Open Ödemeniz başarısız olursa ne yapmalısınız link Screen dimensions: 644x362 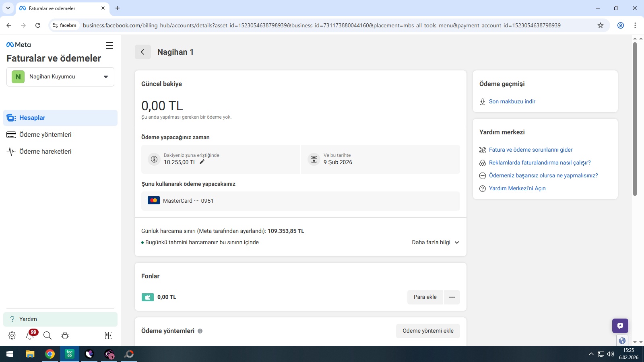pos(543,176)
